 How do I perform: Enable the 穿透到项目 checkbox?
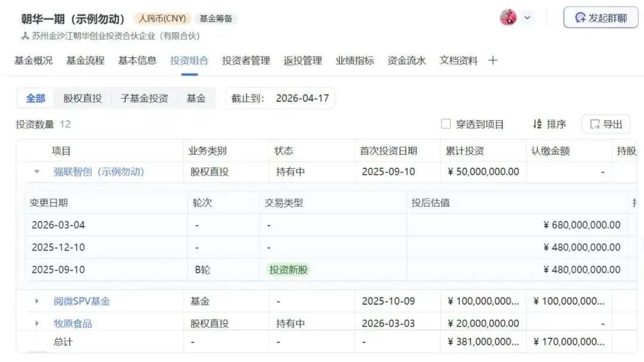click(445, 123)
